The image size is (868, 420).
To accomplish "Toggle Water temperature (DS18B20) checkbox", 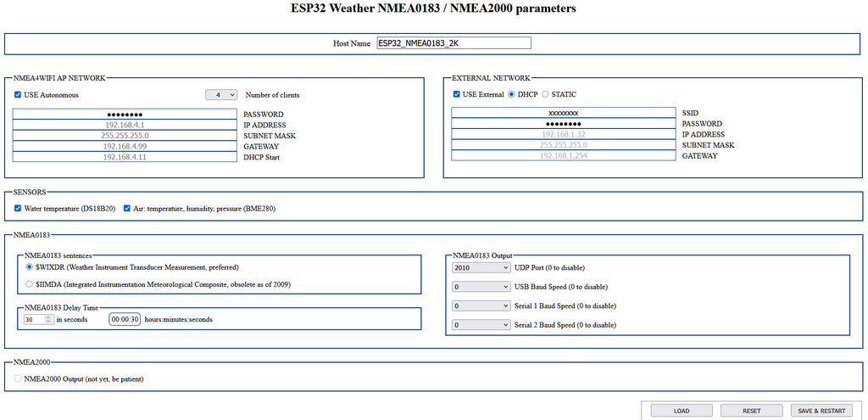I will coord(18,209).
